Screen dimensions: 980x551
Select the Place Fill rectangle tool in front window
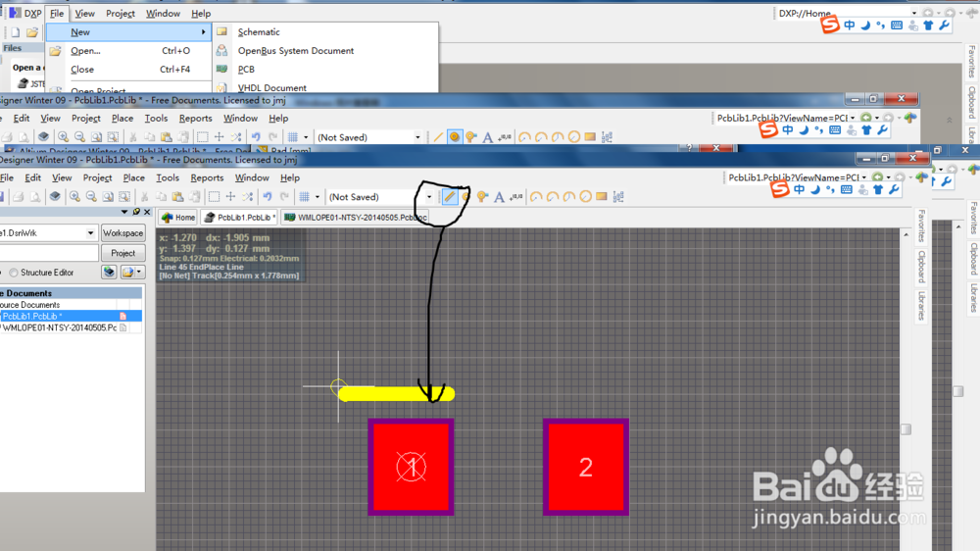[x=602, y=196]
